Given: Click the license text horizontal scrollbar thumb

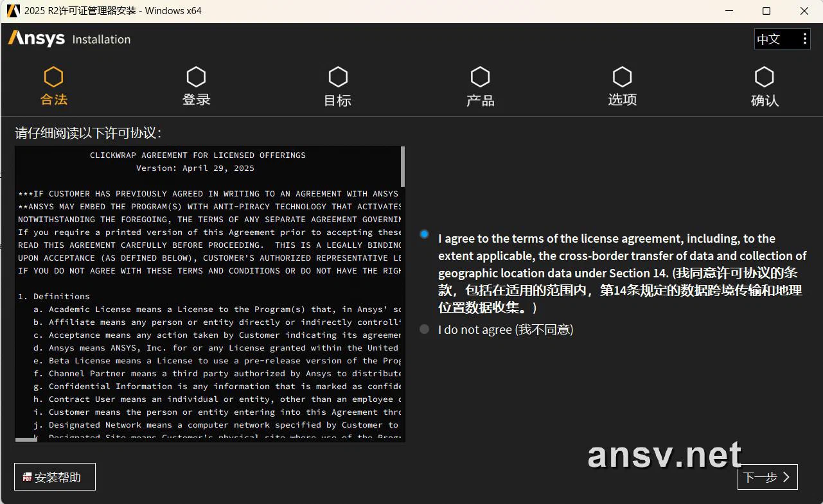Looking at the screenshot, I should (26, 439).
